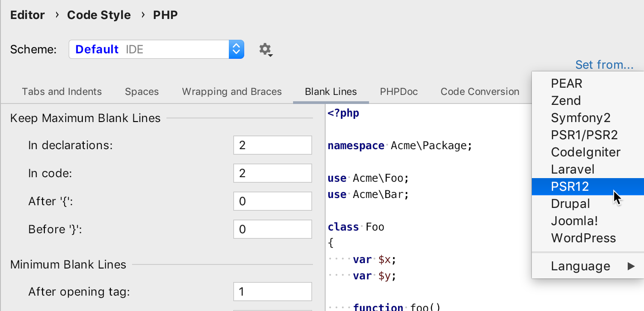
Task: Choose Laravel from the preset menu
Action: (x=573, y=169)
